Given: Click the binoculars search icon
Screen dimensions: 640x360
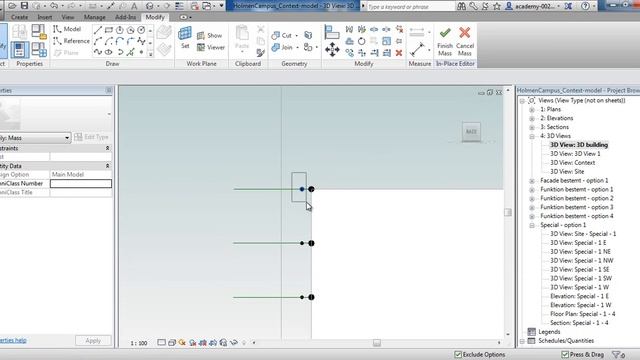Looking at the screenshot, I should 461,6.
